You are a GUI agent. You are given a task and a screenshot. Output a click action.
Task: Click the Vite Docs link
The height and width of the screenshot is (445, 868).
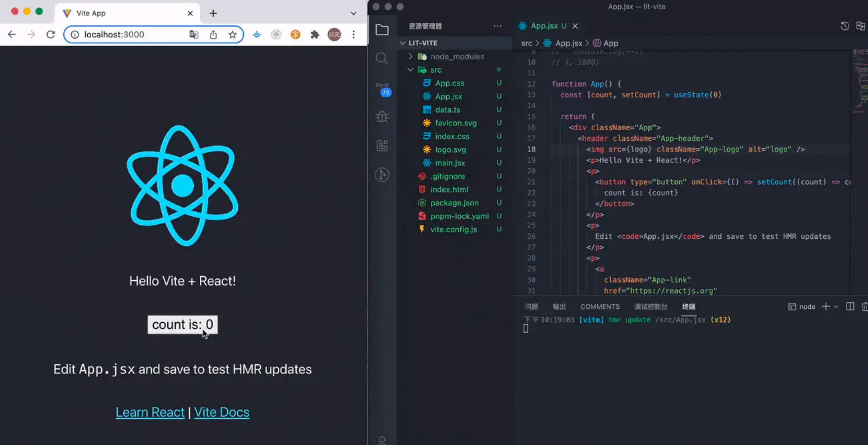(221, 412)
